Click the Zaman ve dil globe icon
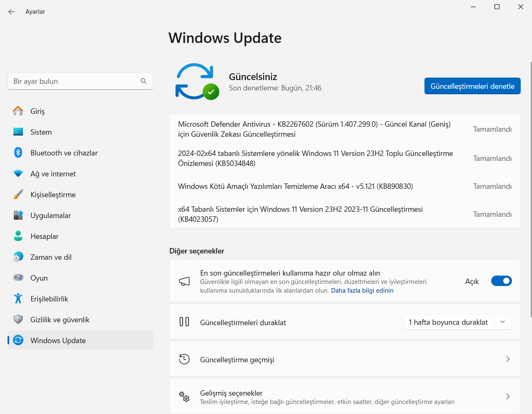Image resolution: width=532 pixels, height=414 pixels. point(18,257)
